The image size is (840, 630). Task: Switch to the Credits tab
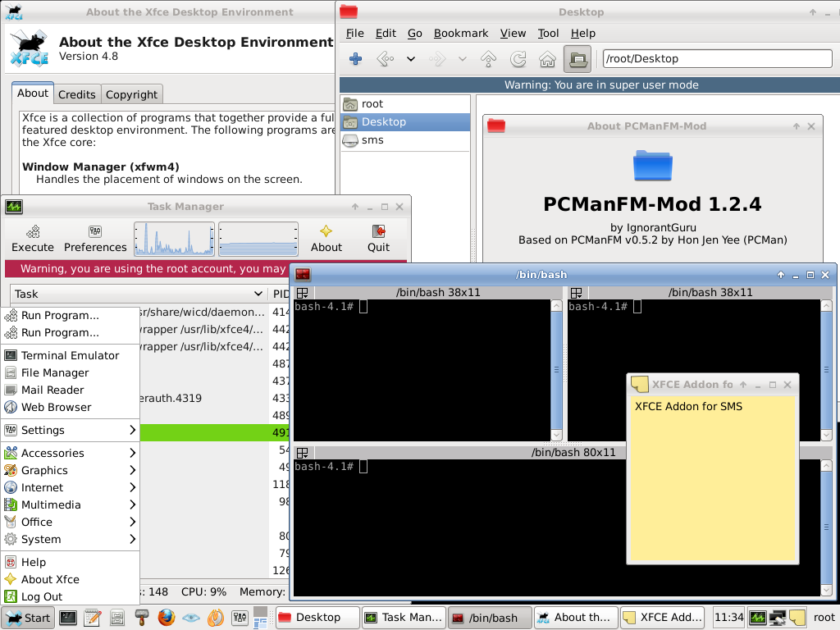click(x=77, y=94)
